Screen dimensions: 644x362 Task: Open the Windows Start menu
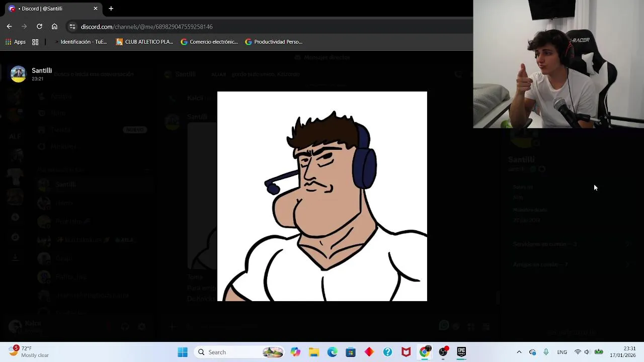pyautogui.click(x=183, y=352)
